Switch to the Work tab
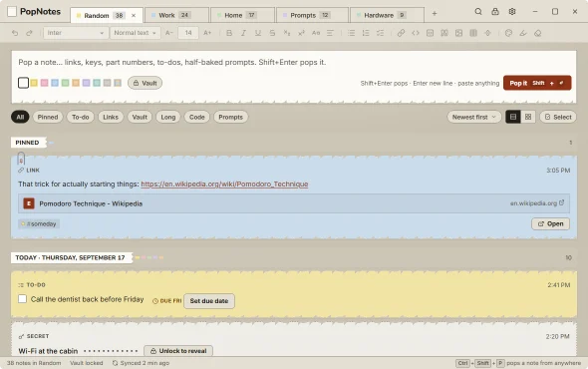 (176, 15)
